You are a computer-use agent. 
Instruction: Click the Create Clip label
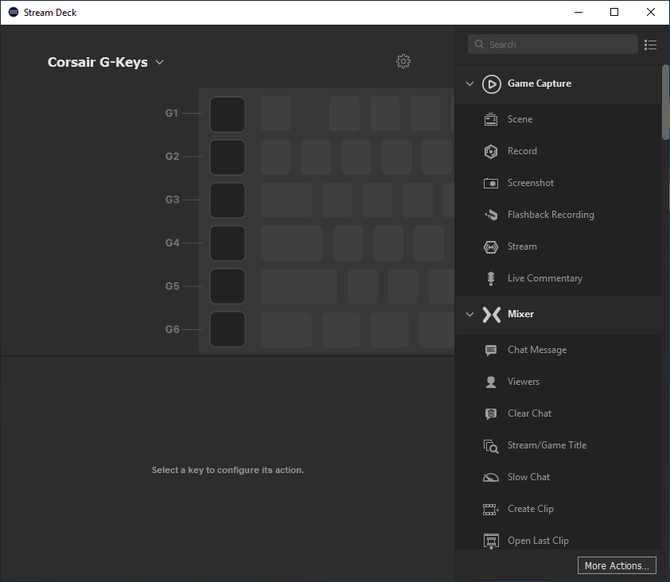530,509
